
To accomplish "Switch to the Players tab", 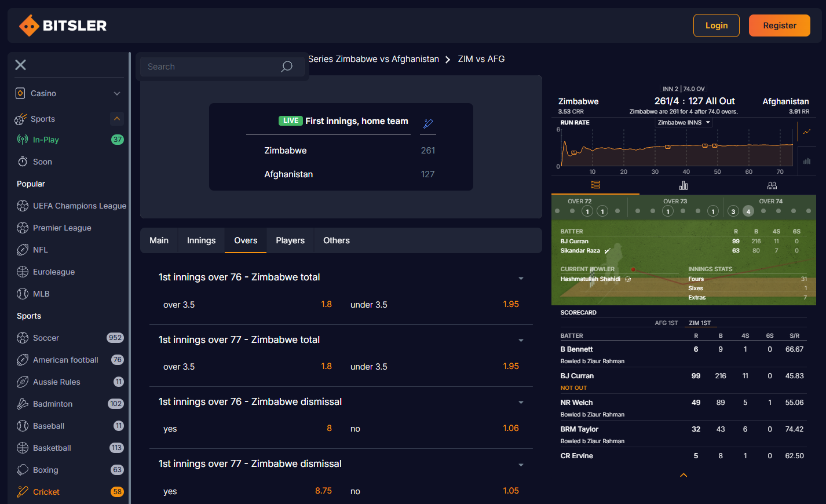I will [x=290, y=240].
